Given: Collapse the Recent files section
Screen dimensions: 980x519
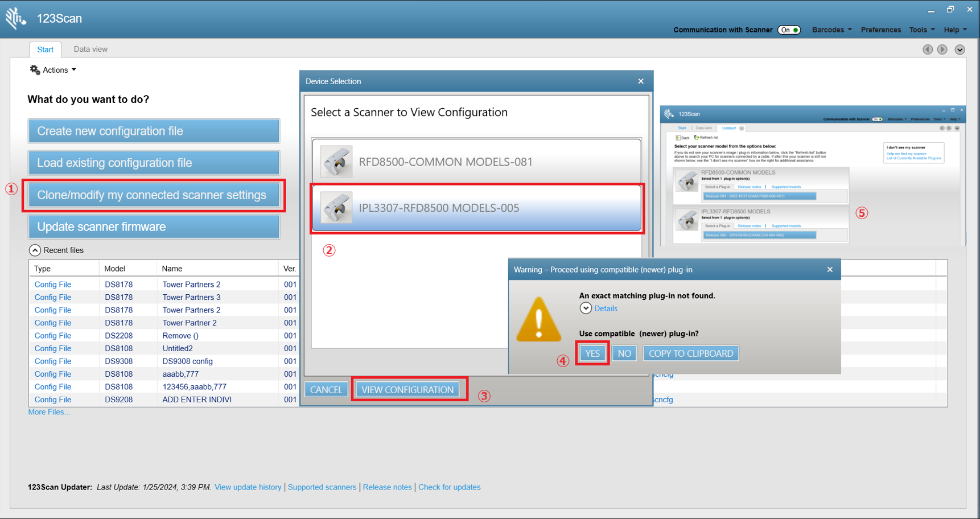Looking at the screenshot, I should click(35, 250).
